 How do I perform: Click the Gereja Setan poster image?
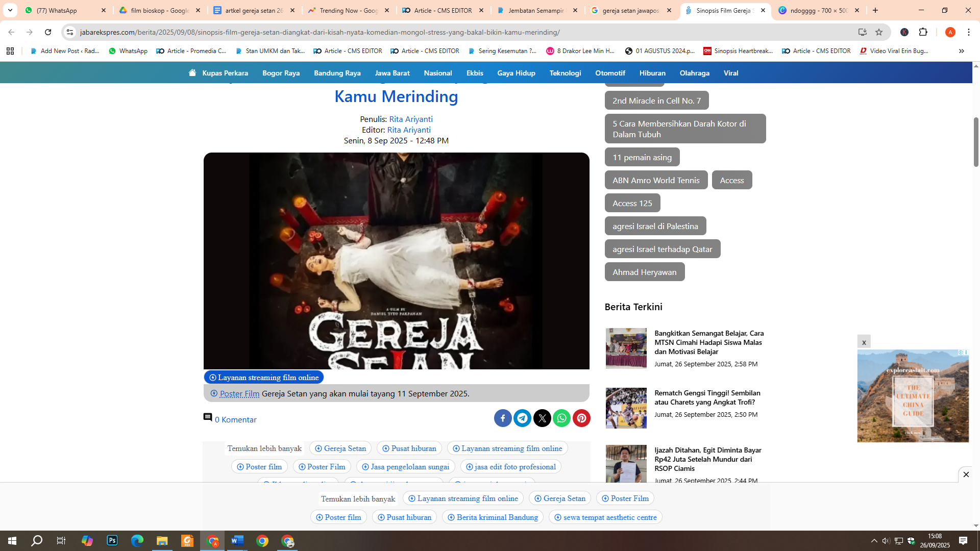coord(396,261)
